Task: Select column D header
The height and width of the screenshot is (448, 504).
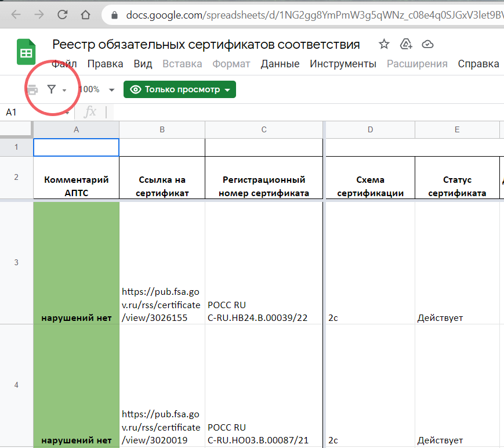Action: point(370,129)
